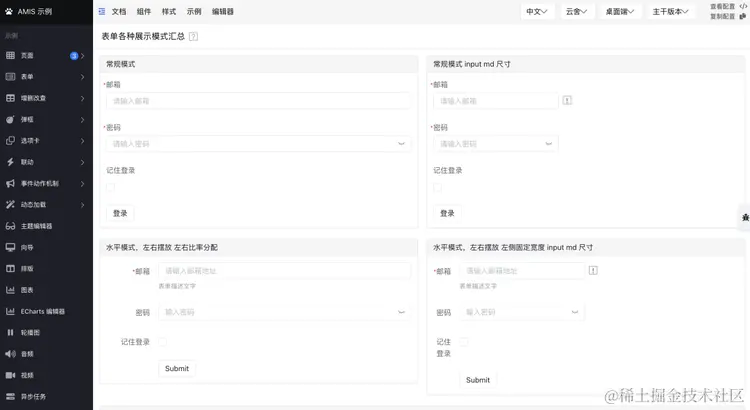Image resolution: width=750 pixels, height=410 pixels.
Task: Click the 表单 sidebar icon
Action: click(11, 77)
